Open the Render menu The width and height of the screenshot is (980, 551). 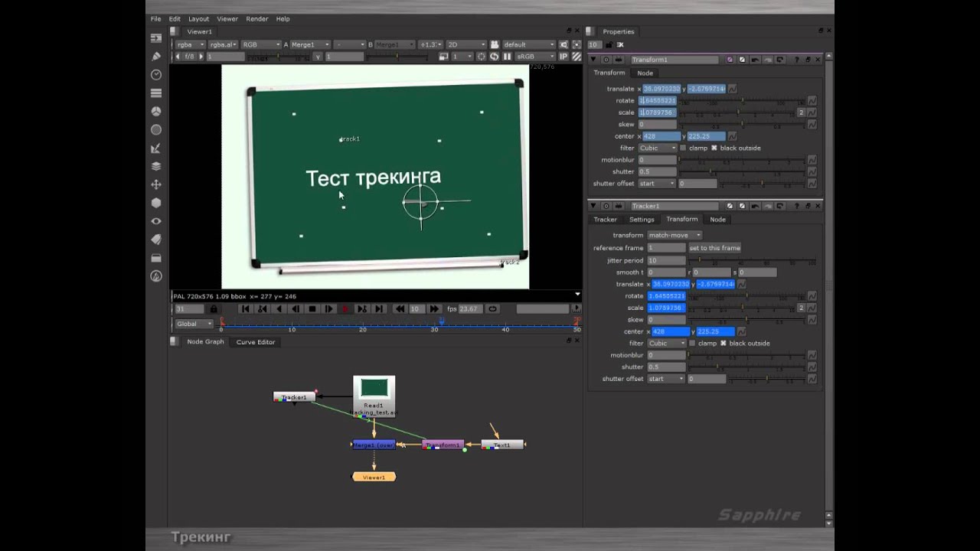click(257, 18)
